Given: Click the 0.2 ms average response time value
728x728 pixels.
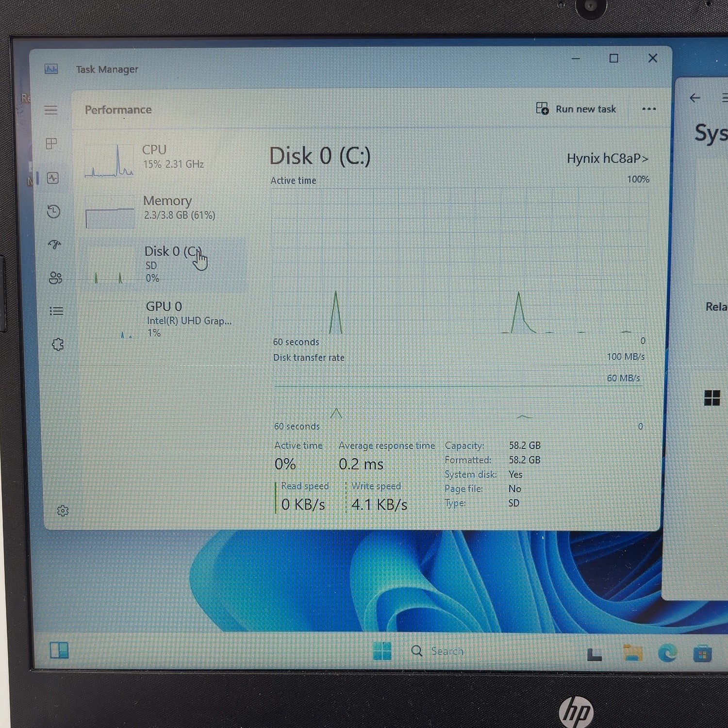Looking at the screenshot, I should 361,464.
